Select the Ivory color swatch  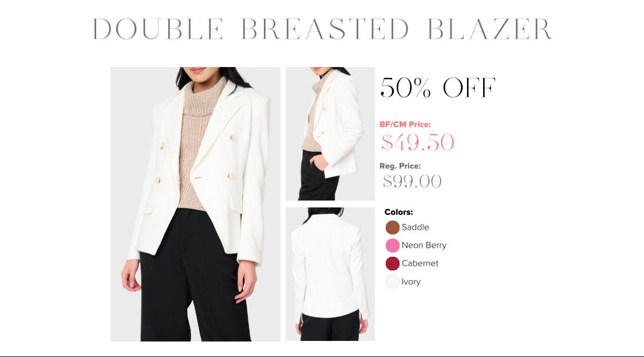392,282
